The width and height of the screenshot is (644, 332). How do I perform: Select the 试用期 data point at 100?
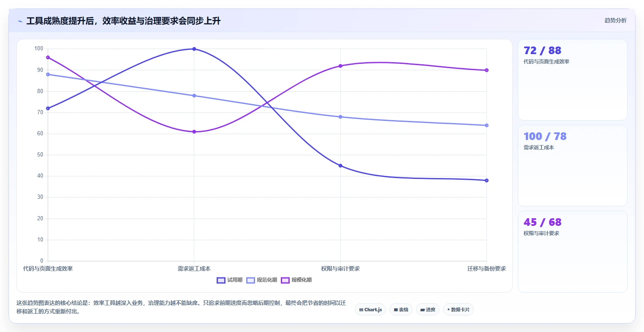(x=194, y=49)
